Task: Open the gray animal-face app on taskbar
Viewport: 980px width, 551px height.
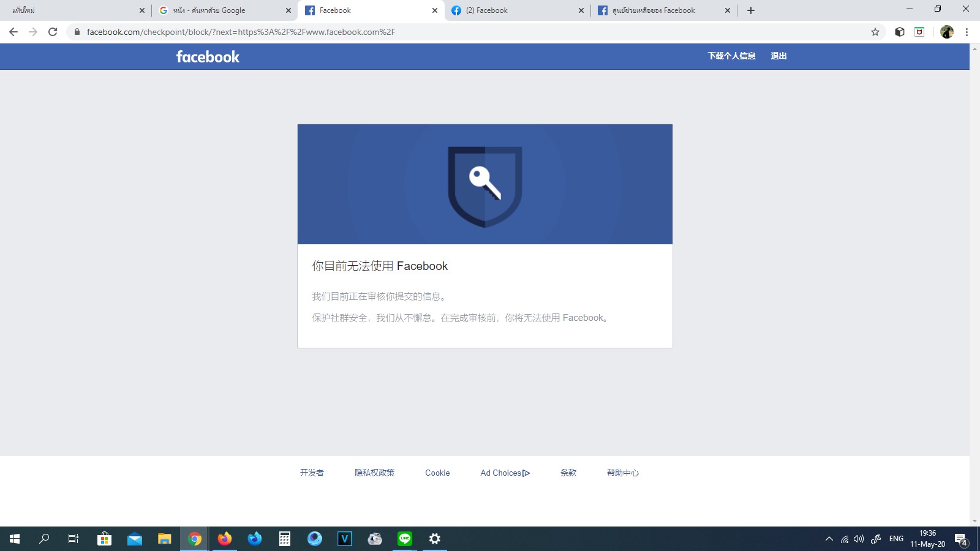Action: (x=375, y=539)
